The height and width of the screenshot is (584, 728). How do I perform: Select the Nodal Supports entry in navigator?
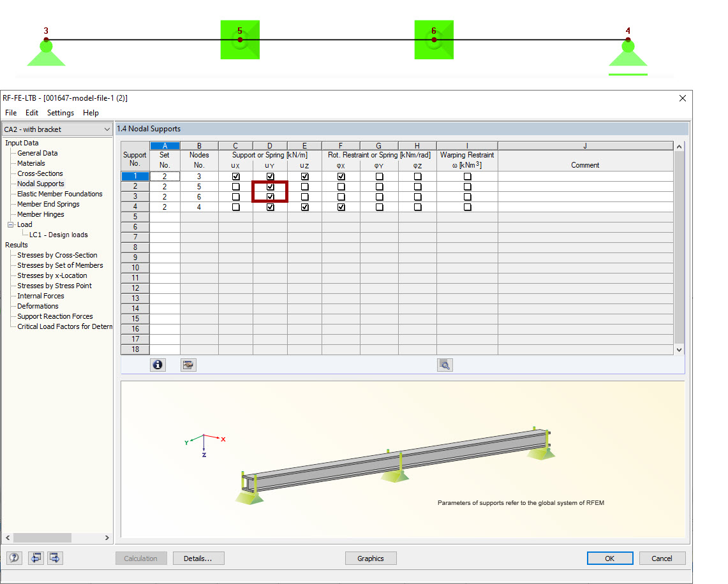pos(40,183)
